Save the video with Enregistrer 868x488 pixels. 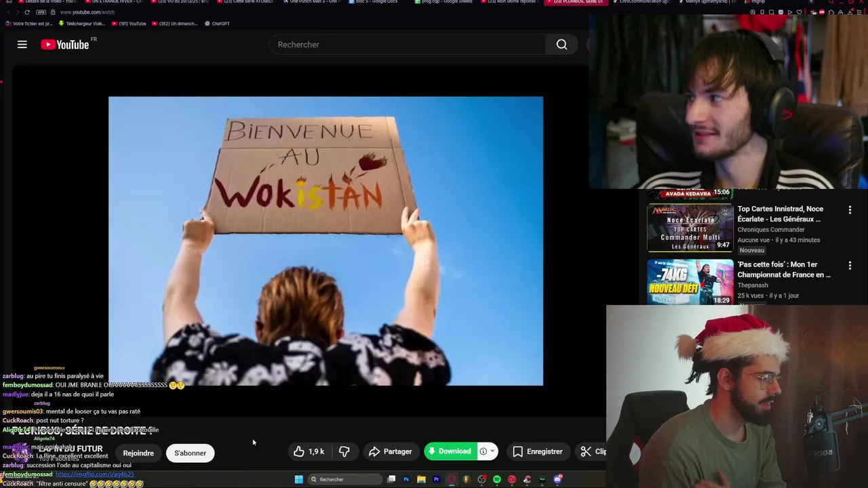click(538, 451)
